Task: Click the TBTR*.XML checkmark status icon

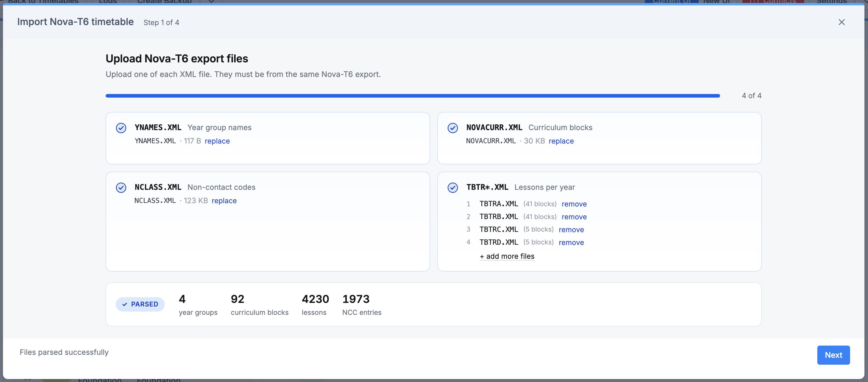Action: click(x=452, y=188)
